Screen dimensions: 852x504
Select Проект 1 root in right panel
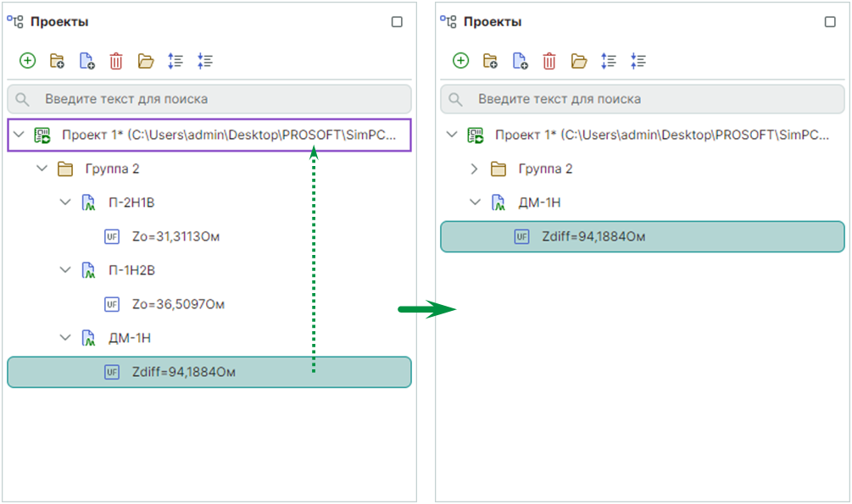[661, 135]
